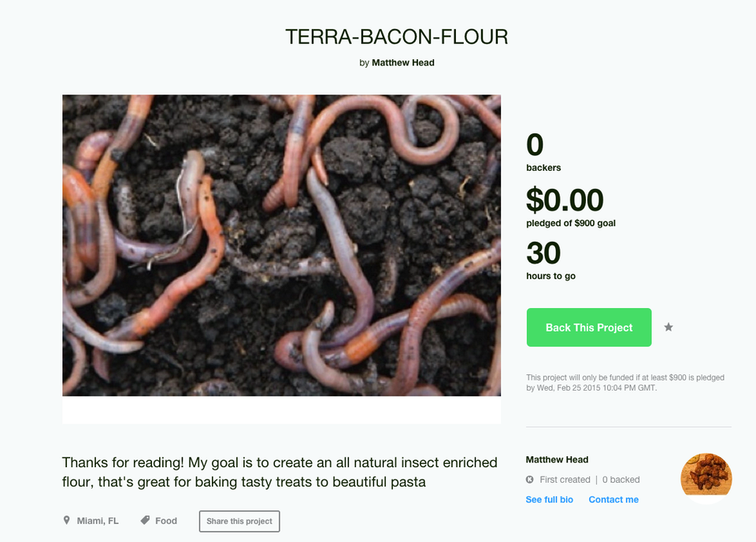This screenshot has height=542, width=756.
Task: Click the Food category tag icon
Action: point(145,520)
